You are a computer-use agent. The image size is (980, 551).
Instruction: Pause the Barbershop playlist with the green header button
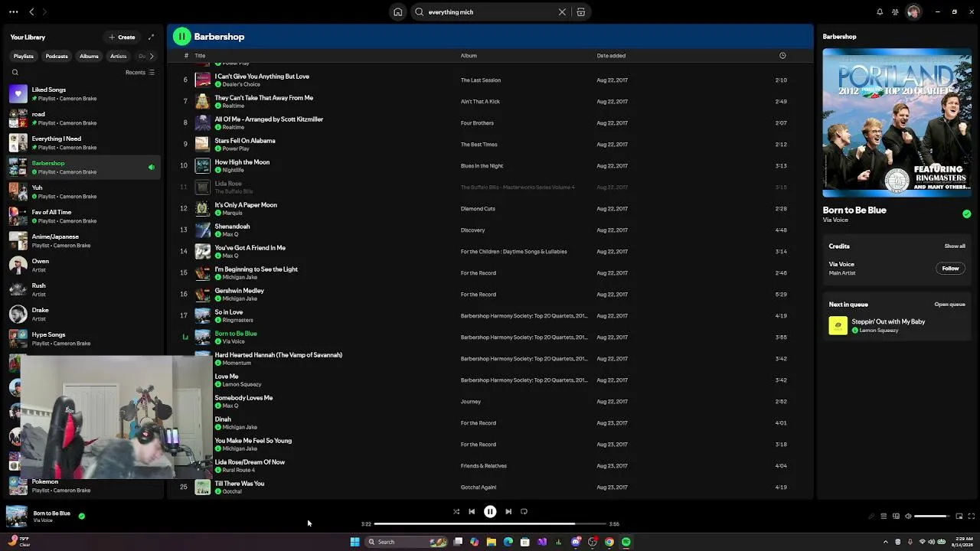coord(181,36)
